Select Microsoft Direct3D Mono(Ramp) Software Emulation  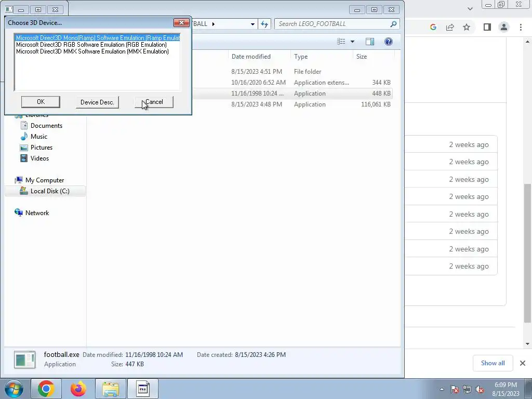tap(98, 37)
